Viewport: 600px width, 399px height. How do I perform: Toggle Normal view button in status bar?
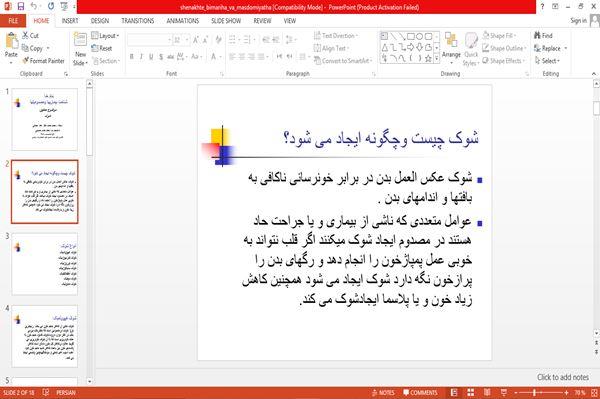(x=454, y=392)
